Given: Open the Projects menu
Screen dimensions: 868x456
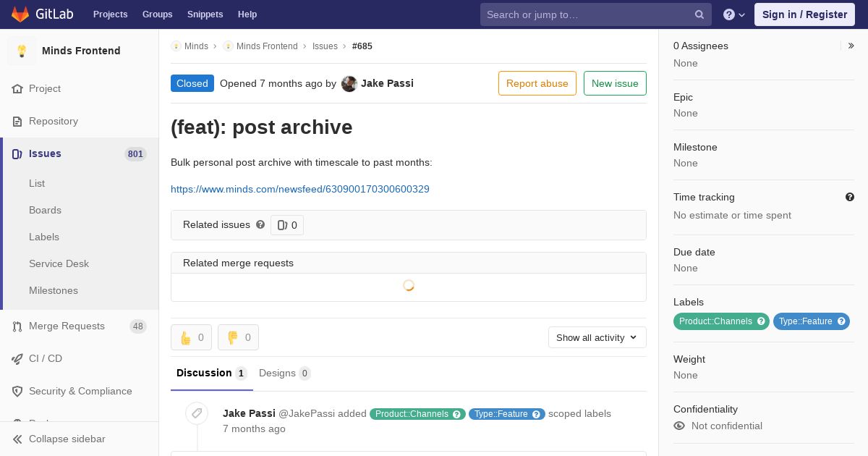Looking at the screenshot, I should [x=110, y=14].
